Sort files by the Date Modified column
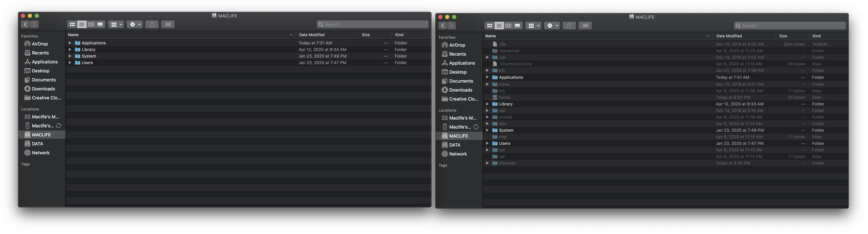The height and width of the screenshot is (234, 868). point(311,34)
